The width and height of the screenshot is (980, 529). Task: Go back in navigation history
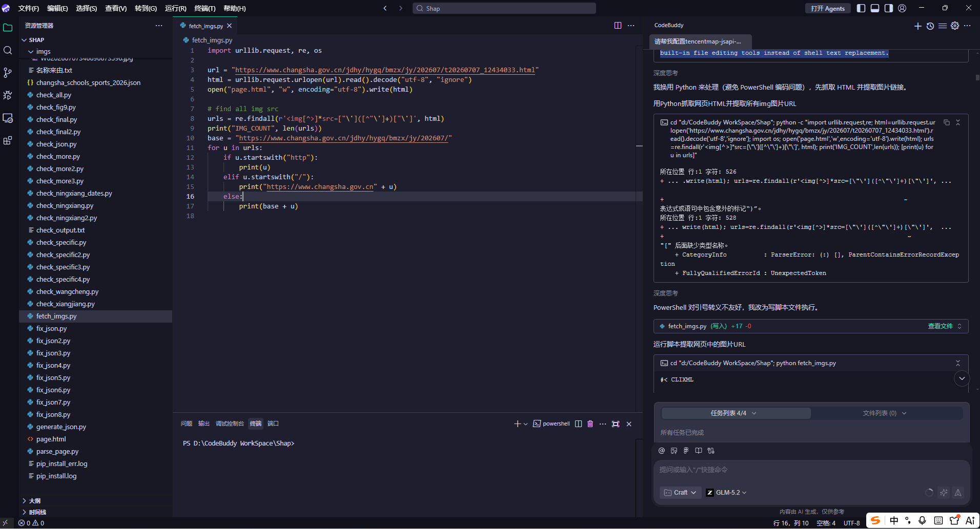(385, 8)
